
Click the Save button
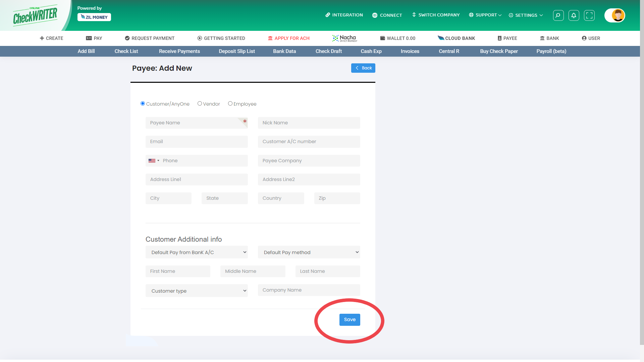tap(350, 319)
